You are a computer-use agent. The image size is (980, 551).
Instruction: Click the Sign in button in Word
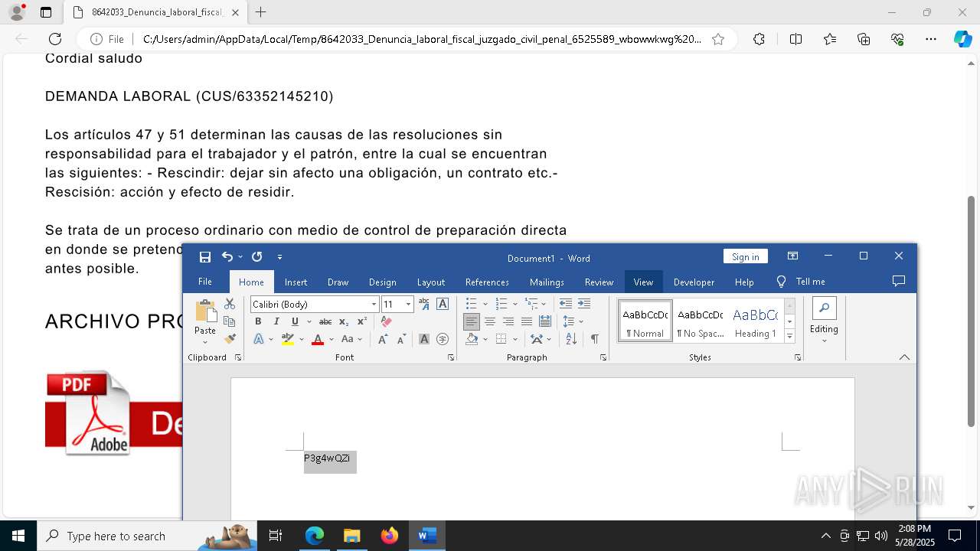click(745, 256)
